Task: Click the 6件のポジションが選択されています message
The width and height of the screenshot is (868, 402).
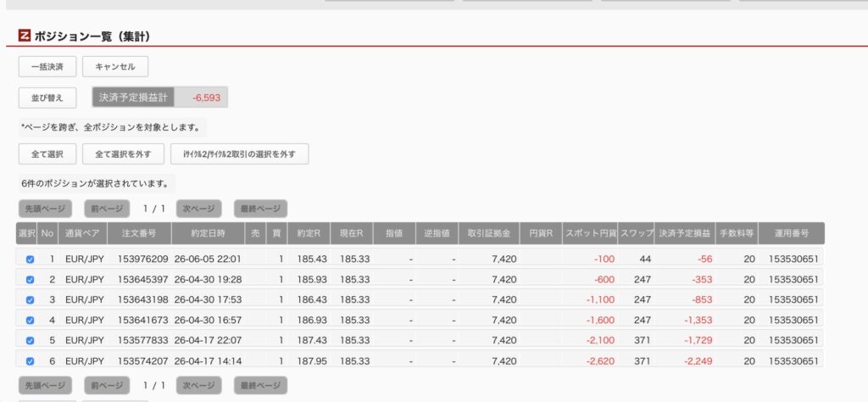Action: (x=95, y=183)
